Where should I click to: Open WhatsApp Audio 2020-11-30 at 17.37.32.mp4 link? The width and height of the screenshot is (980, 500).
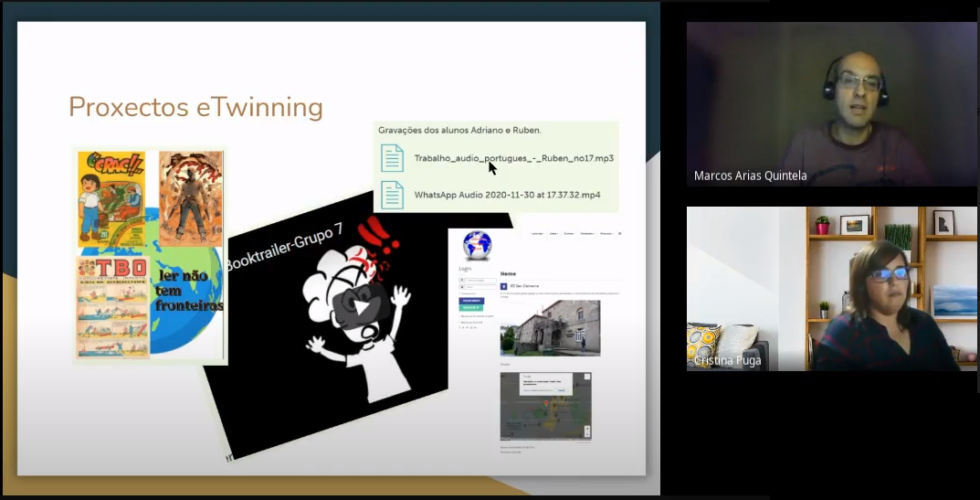coord(507,195)
